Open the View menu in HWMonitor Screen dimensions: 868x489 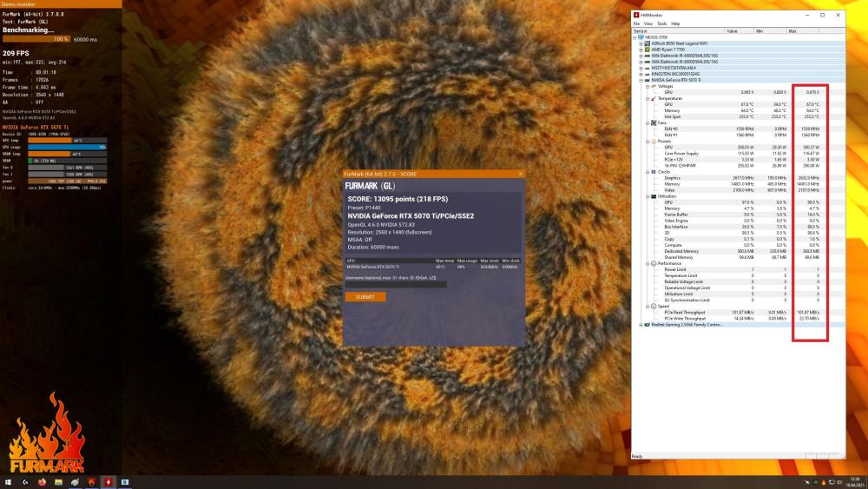click(x=648, y=23)
